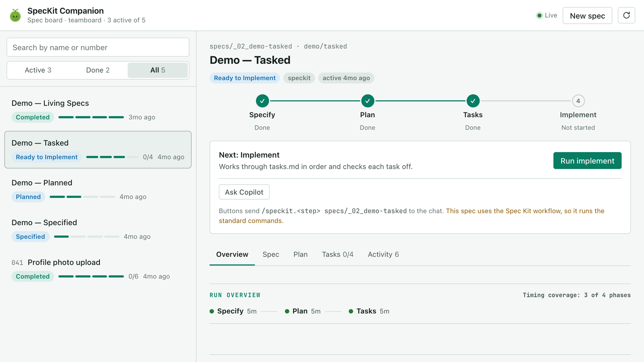
Task: Refresh the spec board with reload icon
Action: 626,15
